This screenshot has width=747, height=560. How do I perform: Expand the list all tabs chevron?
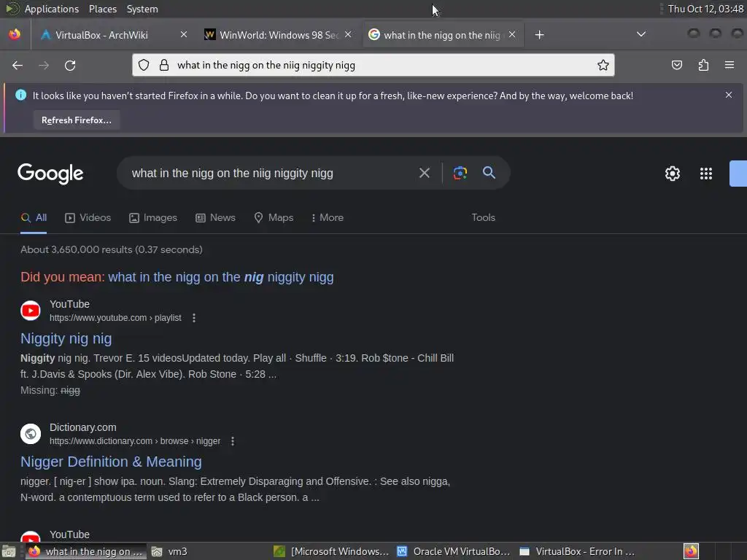[641, 34]
